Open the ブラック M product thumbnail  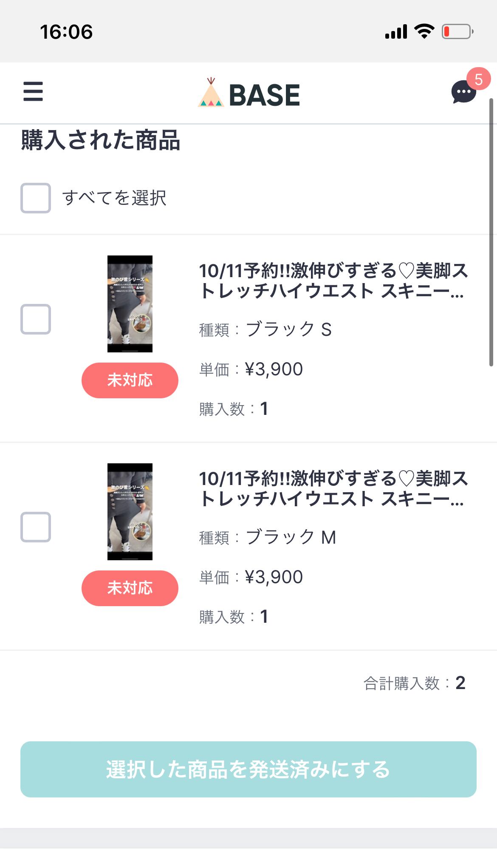pos(130,512)
